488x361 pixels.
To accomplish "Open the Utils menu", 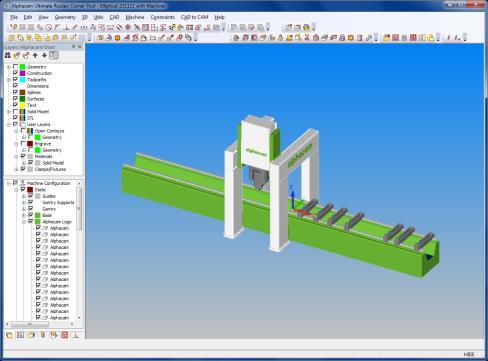I will (x=98, y=17).
